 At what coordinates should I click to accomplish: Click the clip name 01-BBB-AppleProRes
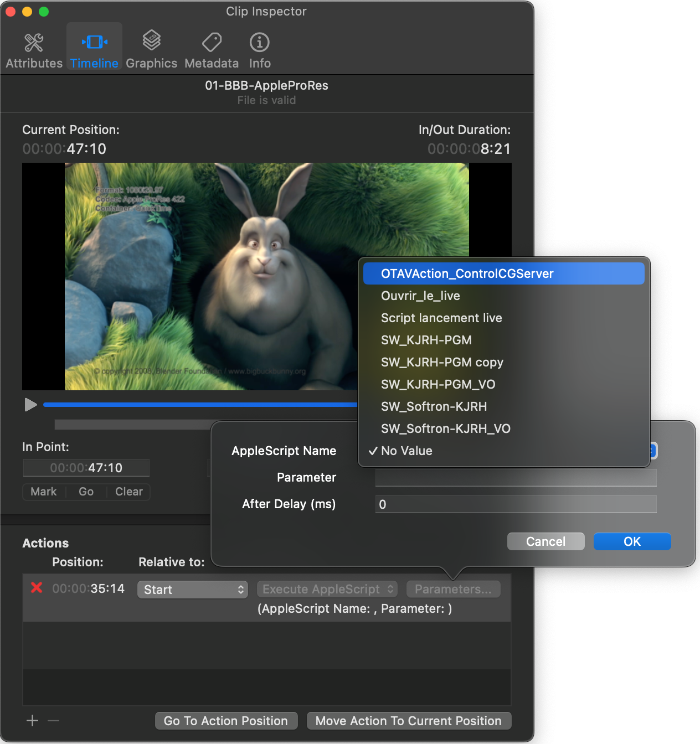pos(266,85)
